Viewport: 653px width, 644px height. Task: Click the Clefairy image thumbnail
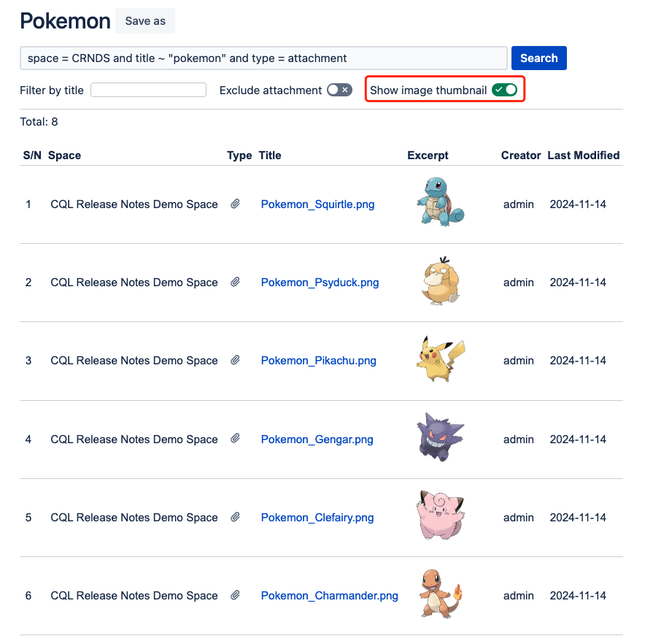[440, 515]
